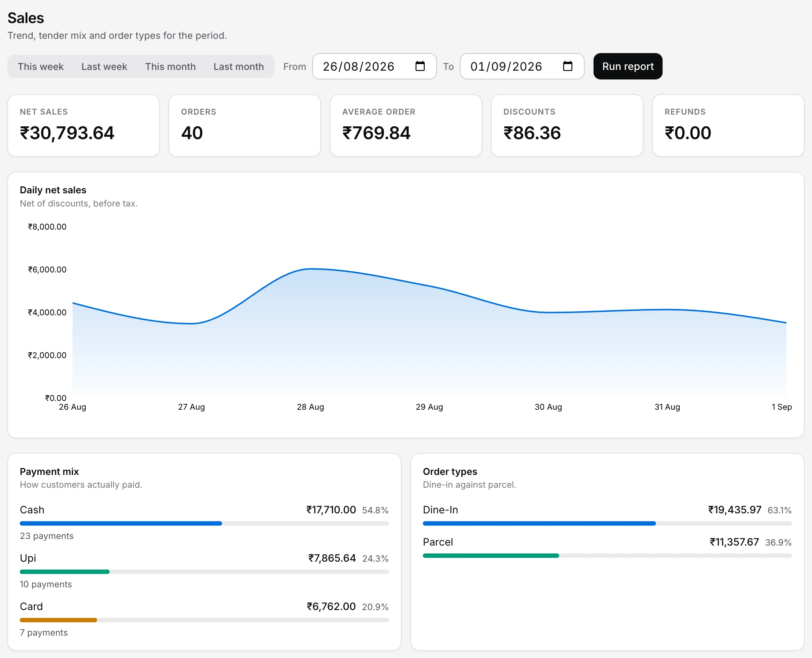The width and height of the screenshot is (812, 658).
Task: Click the 54.8% cash share
Action: pyautogui.click(x=375, y=510)
